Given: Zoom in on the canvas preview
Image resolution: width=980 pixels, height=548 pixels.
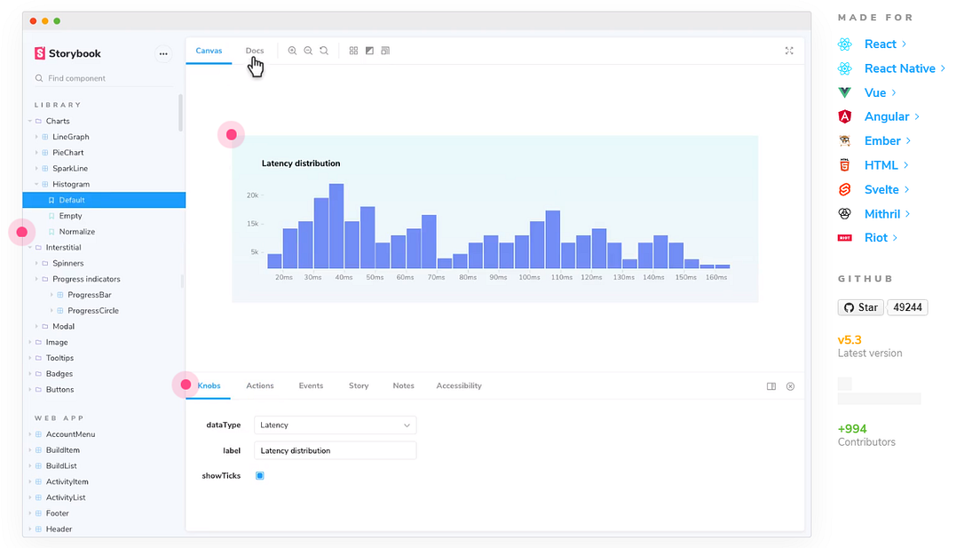Looking at the screenshot, I should pyautogui.click(x=293, y=51).
